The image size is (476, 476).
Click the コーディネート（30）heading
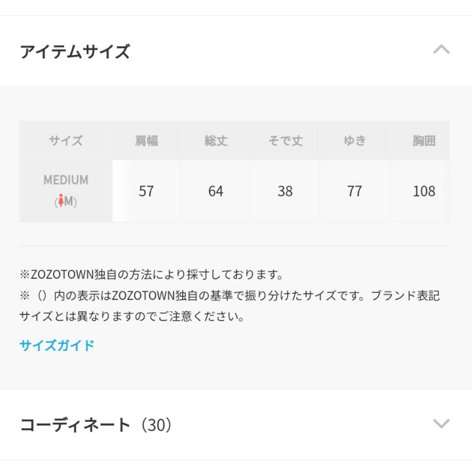(x=96, y=425)
